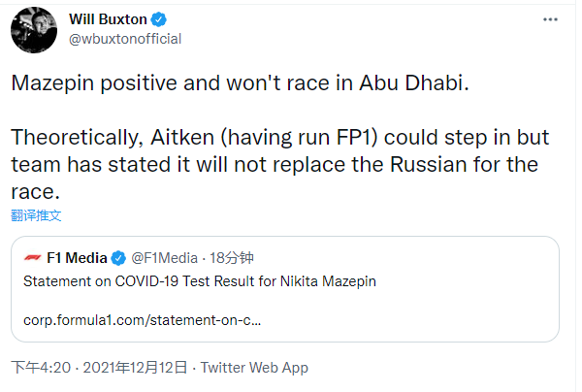The image size is (582, 392).
Task: Open the Twitter Web App source link
Action: pyautogui.click(x=254, y=368)
